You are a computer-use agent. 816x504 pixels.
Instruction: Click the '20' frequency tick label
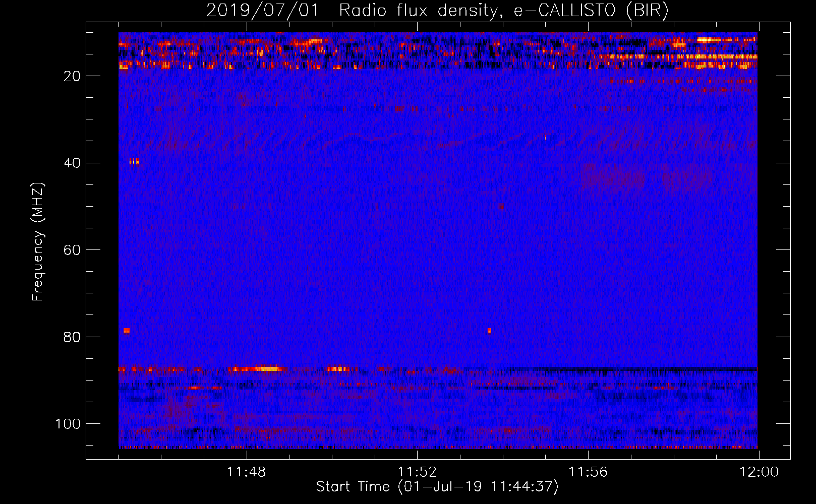[73, 76]
